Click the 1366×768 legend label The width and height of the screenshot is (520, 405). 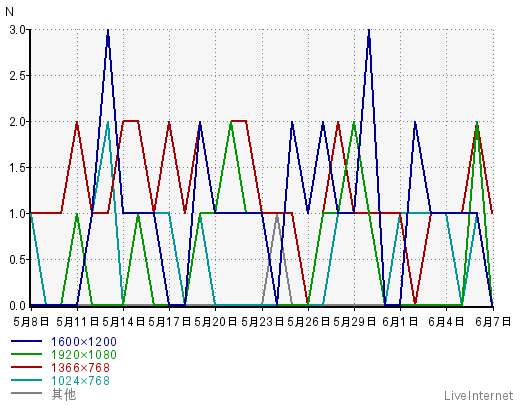(x=80, y=368)
